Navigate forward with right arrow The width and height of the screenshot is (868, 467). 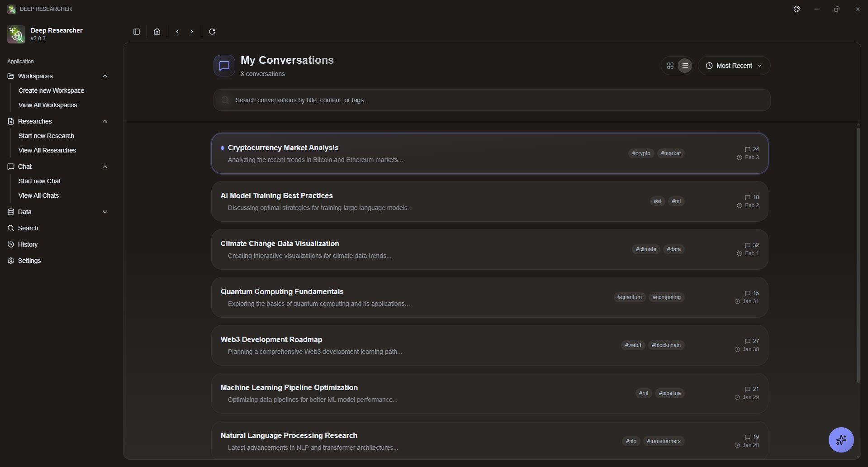(192, 32)
